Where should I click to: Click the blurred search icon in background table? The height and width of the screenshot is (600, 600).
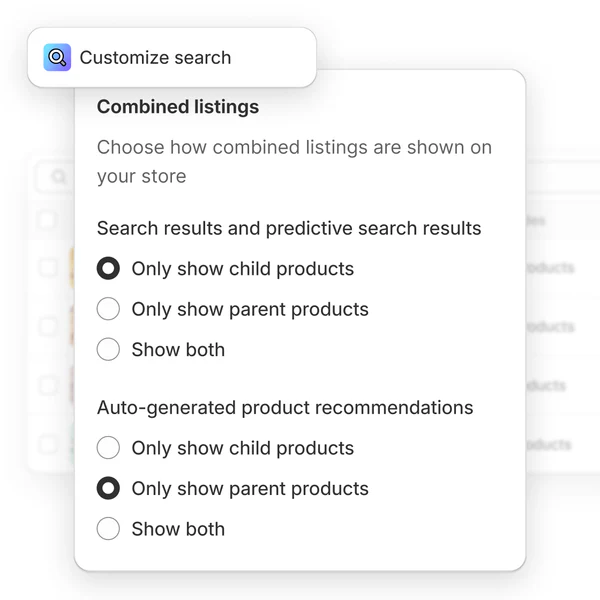click(59, 178)
